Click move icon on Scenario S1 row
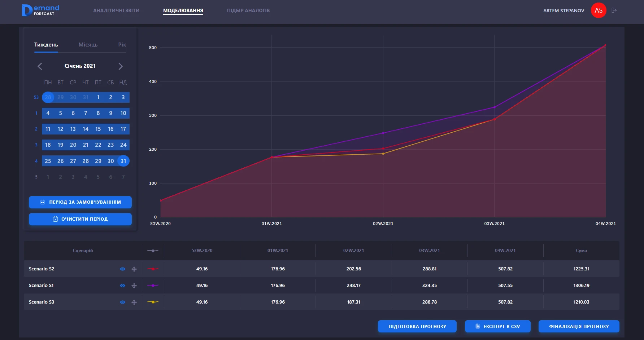The width and height of the screenshot is (644, 340). coord(134,286)
